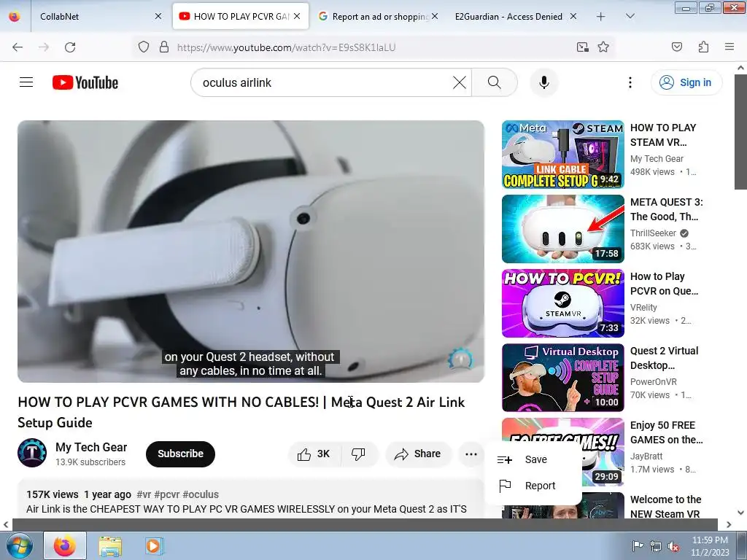Click the Sign in button

click(x=686, y=82)
